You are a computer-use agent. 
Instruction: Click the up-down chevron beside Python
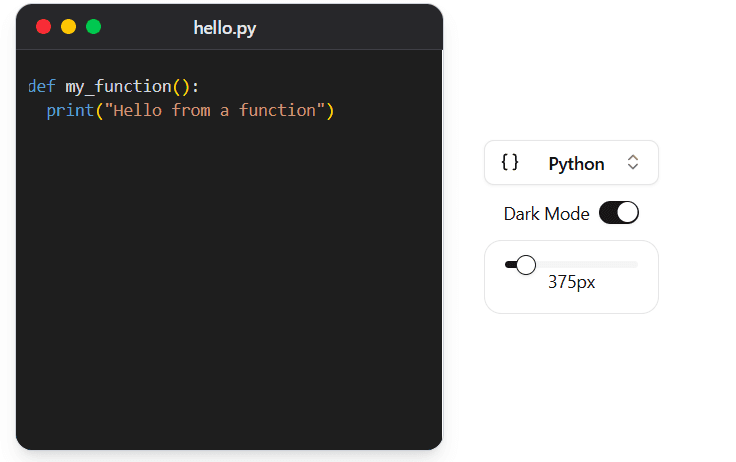[x=632, y=163]
